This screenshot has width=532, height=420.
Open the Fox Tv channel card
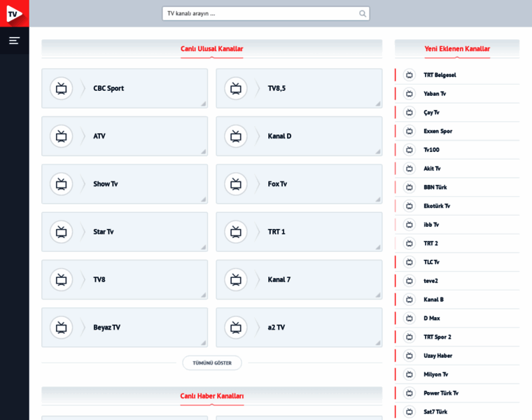click(x=299, y=184)
